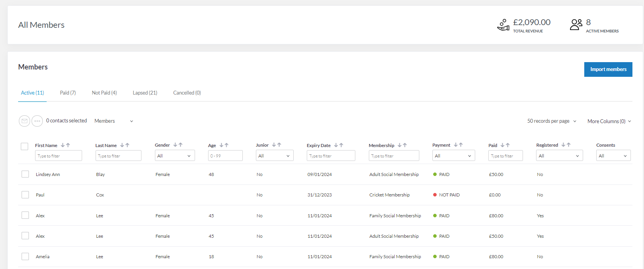Viewport: 644px width, 269px height.
Task: Show the Cancelled (0) tab
Action: (x=187, y=93)
